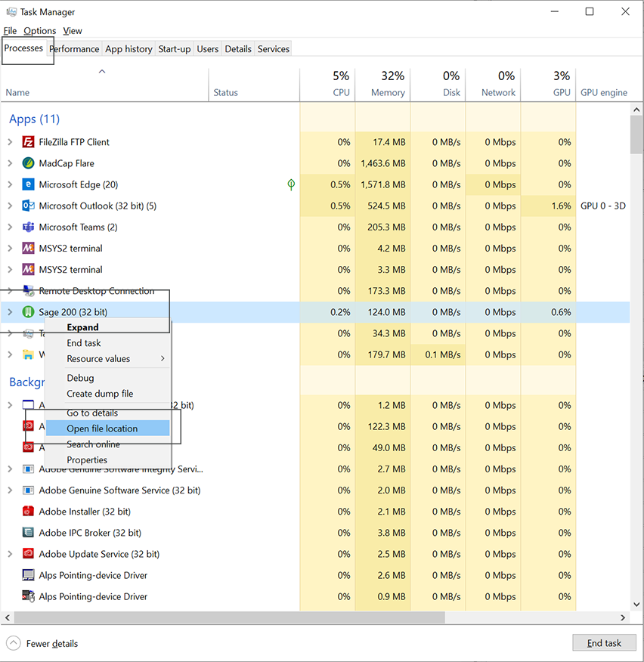Sort processes by Memory column

click(382, 84)
